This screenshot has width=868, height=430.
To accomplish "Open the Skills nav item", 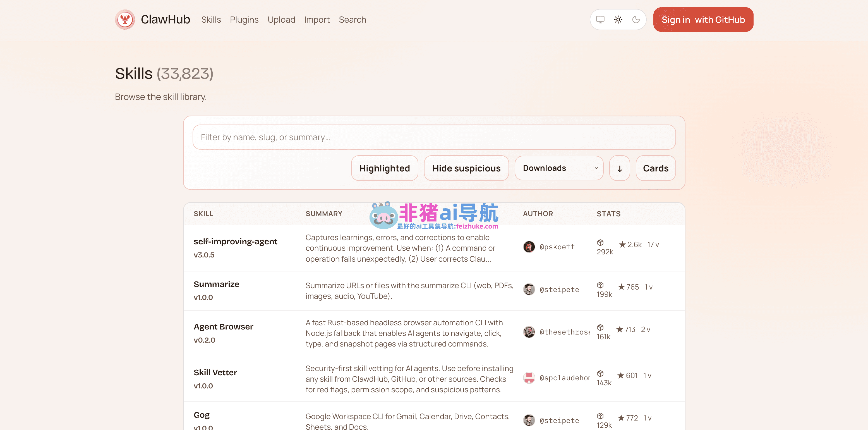I will pyautogui.click(x=211, y=20).
